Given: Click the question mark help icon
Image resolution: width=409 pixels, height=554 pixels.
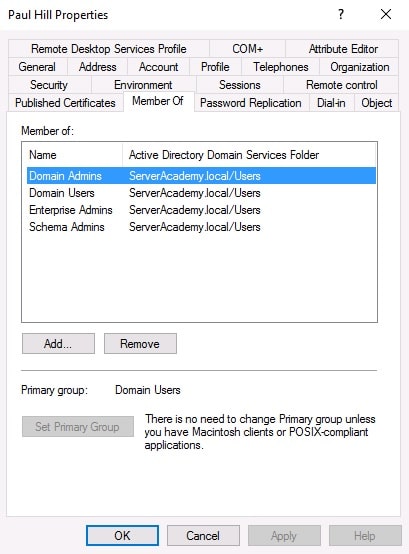Looking at the screenshot, I should pyautogui.click(x=341, y=14).
